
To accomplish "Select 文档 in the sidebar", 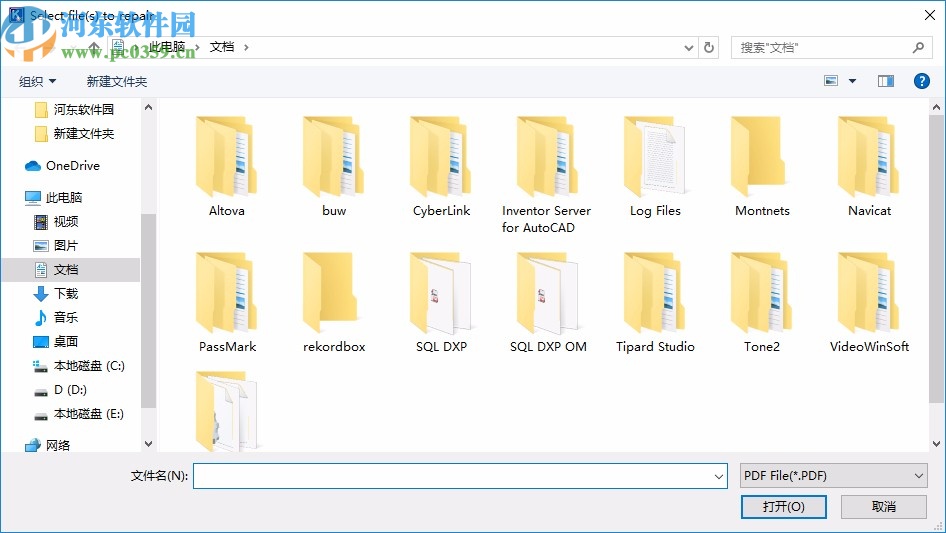I will pyautogui.click(x=71, y=270).
